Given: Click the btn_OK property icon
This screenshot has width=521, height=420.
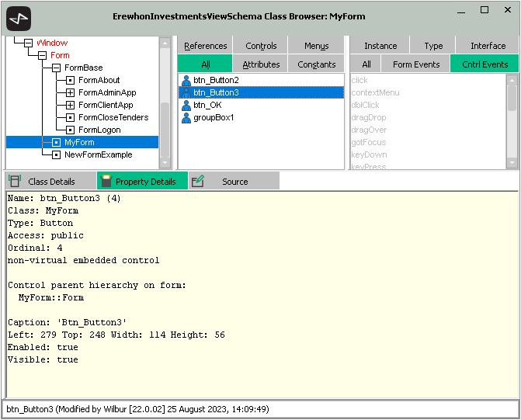Looking at the screenshot, I should (x=186, y=105).
